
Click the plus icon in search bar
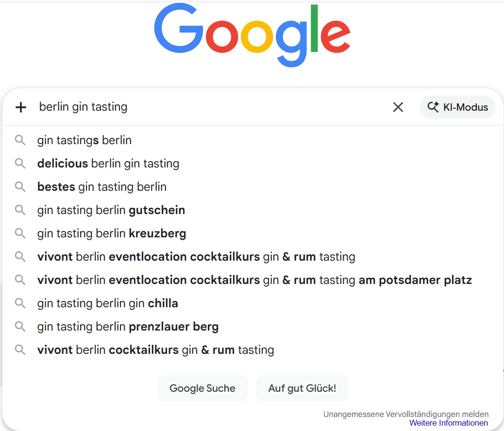[x=21, y=107]
